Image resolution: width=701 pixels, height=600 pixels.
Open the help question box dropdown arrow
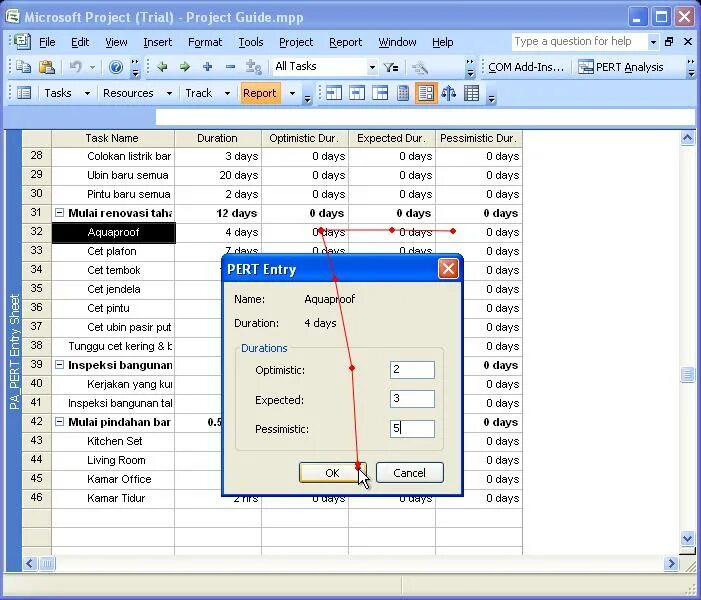point(653,42)
